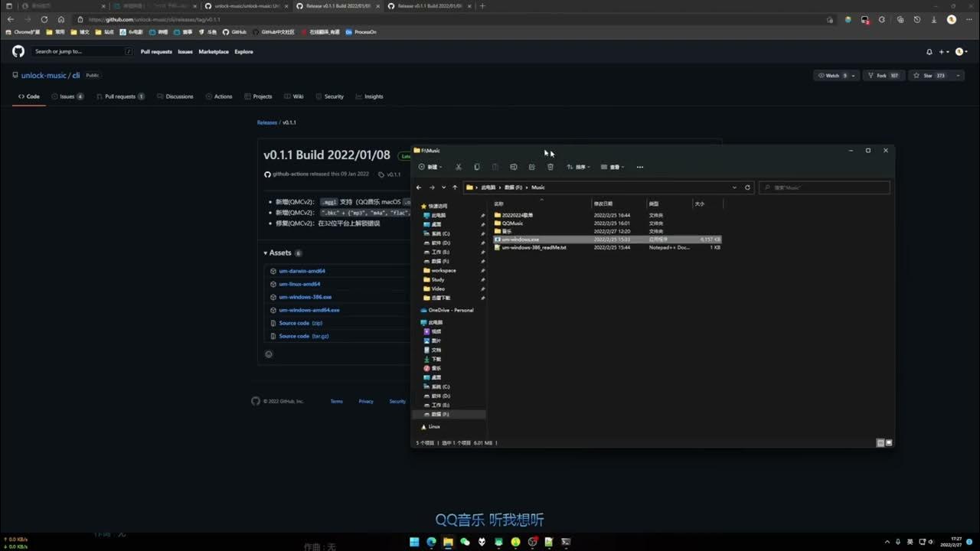Open GitHub notifications bell
980x551 pixels.
point(929,52)
